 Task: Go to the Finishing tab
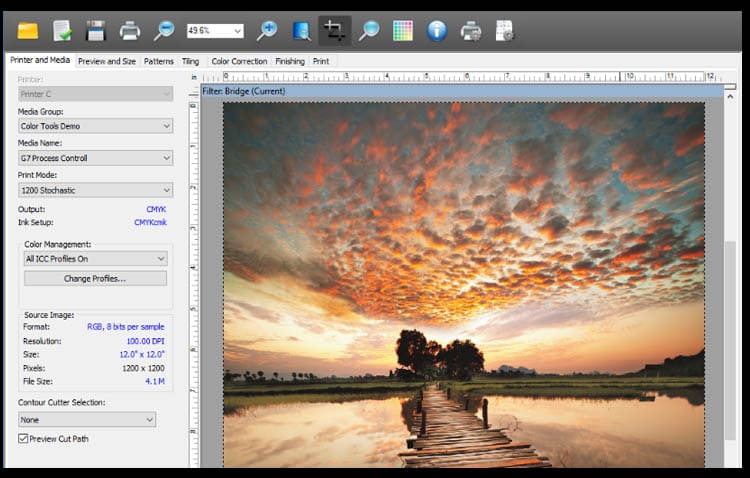coord(290,61)
